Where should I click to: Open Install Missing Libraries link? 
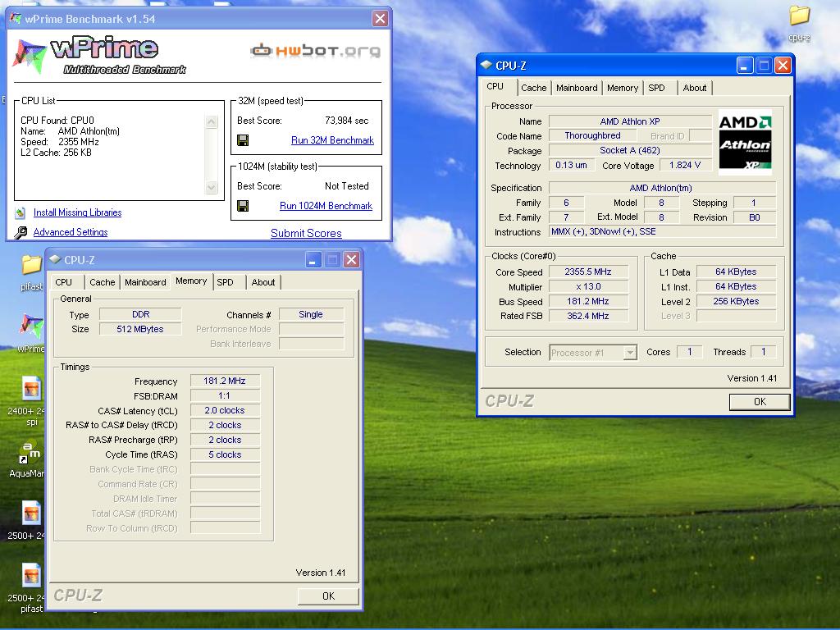pos(78,212)
